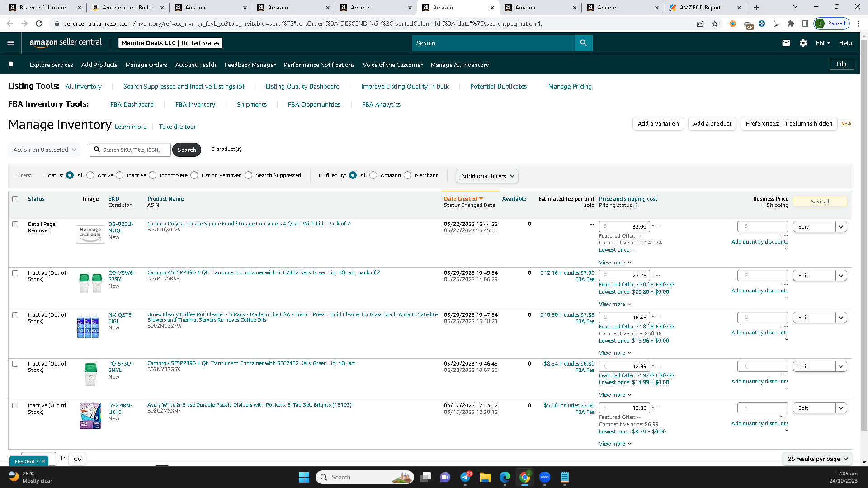This screenshot has height=488, width=868.
Task: Open File Explorer from the taskbar
Action: click(x=485, y=477)
